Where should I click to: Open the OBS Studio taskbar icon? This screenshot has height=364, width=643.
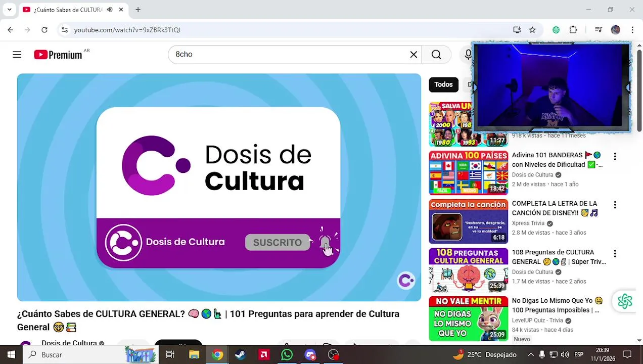click(x=333, y=355)
